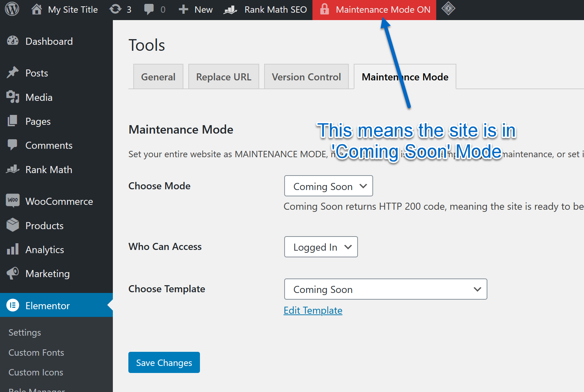Open the Choose Mode Coming Soon dropdown
This screenshot has height=392, width=584.
(x=329, y=186)
